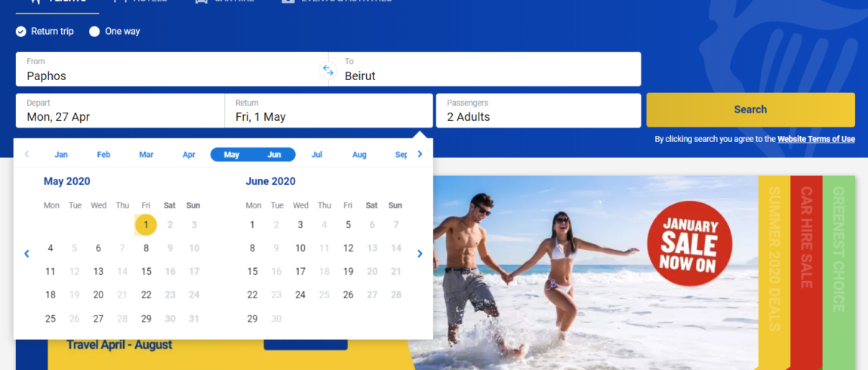Image resolution: width=868 pixels, height=370 pixels.
Task: Jump to Jul in month strip
Action: (x=317, y=155)
